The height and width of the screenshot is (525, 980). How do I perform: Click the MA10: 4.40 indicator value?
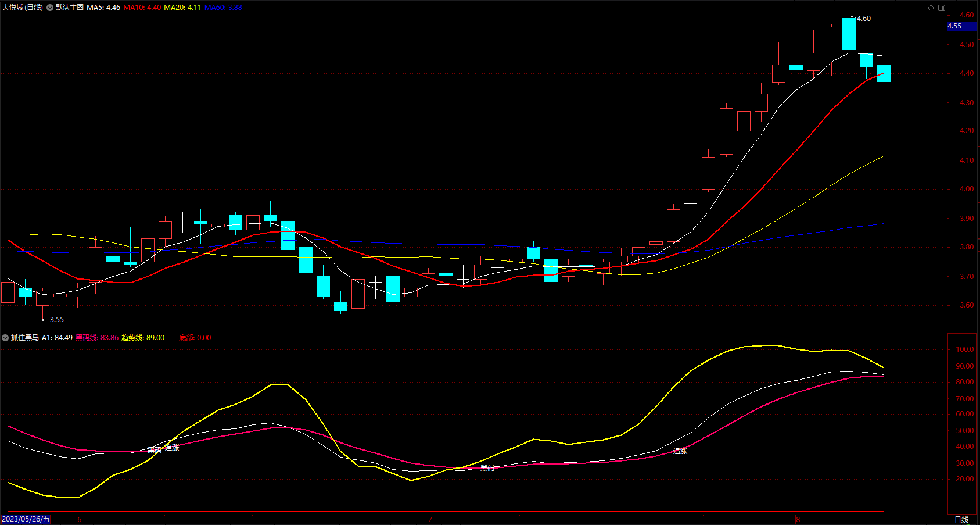(x=142, y=8)
